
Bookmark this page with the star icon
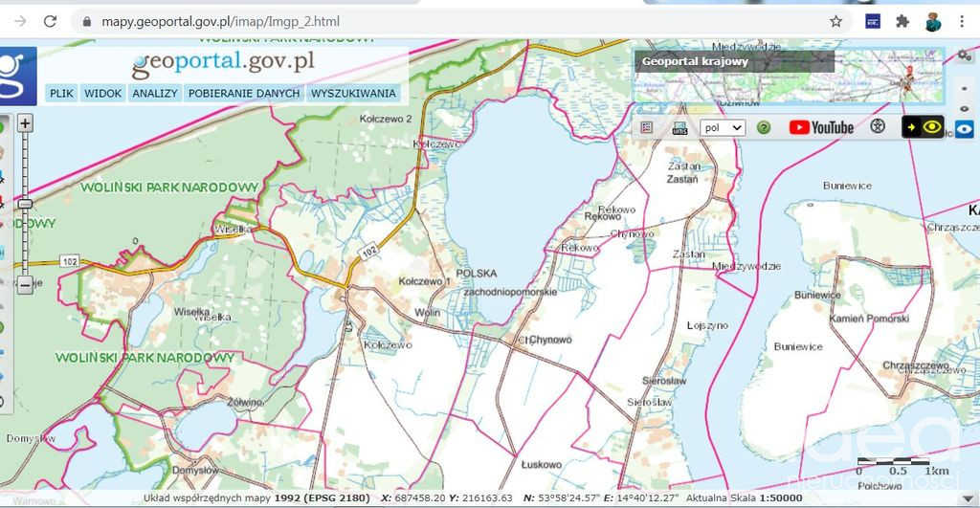point(835,21)
